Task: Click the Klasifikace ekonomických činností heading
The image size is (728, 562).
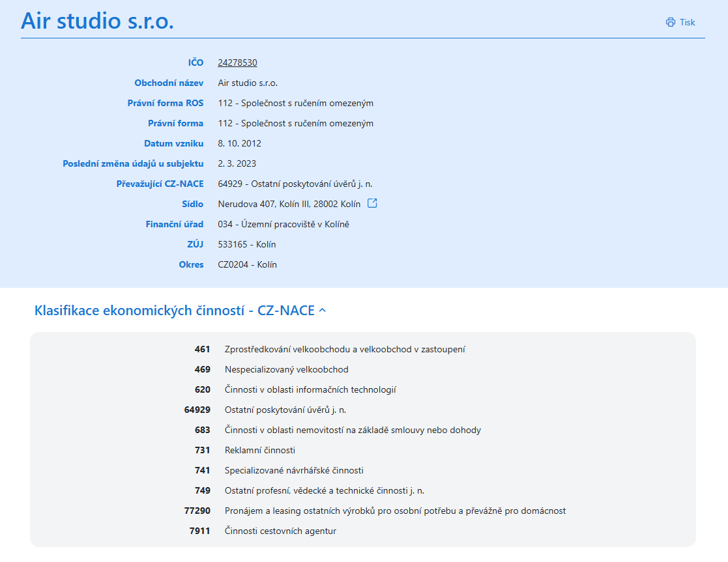Action: coord(174,310)
